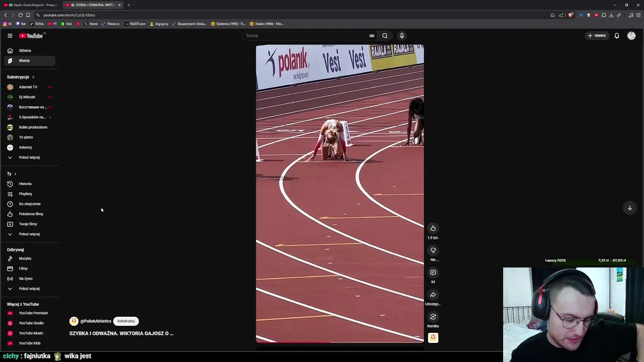Open the Adamcy channel
This screenshot has height=362, width=644.
[x=29, y=147]
